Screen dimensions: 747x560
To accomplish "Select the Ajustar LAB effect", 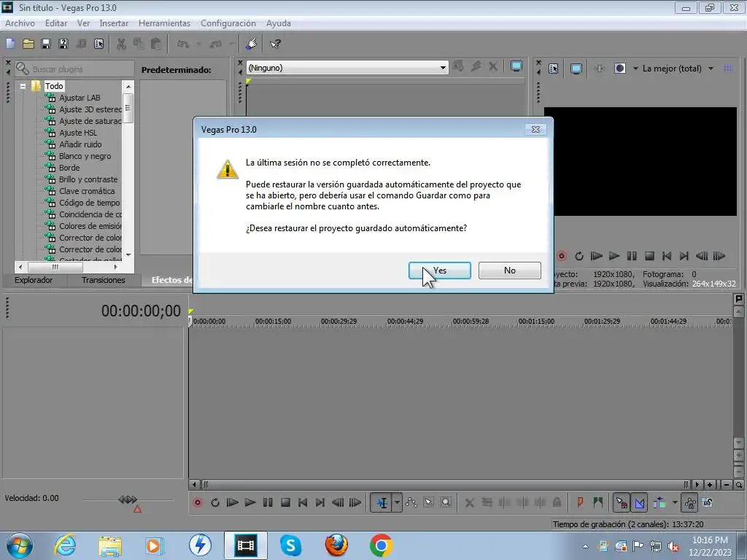I will point(80,98).
